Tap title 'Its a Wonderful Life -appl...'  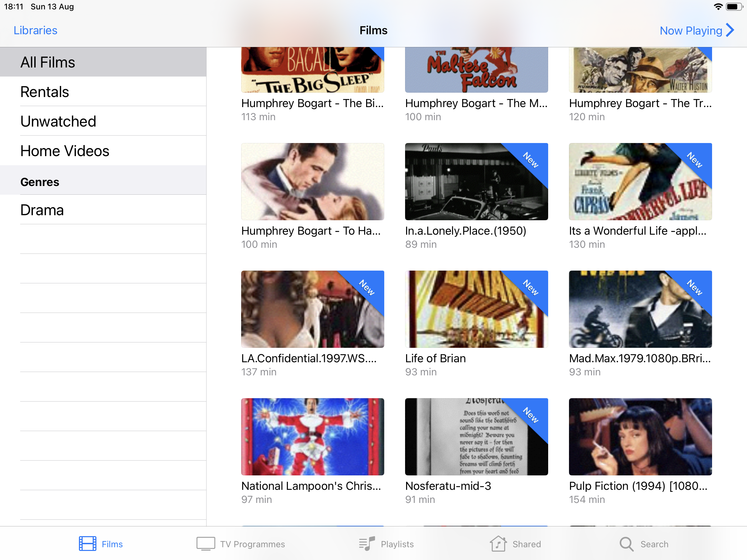638,231
